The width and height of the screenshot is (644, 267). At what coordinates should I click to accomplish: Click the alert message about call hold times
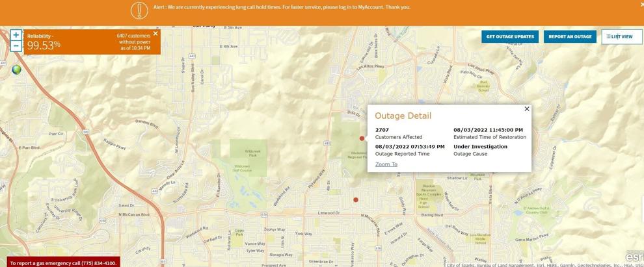pos(282,7)
